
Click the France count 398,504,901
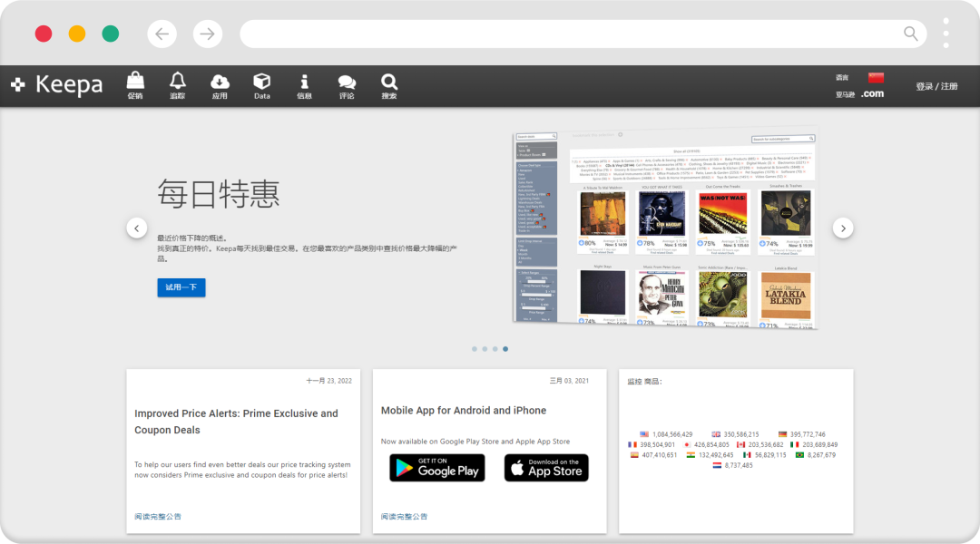coord(658,444)
